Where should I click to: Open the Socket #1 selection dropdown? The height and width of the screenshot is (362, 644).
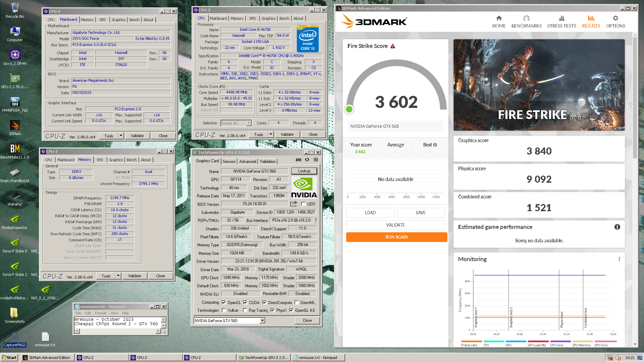[x=249, y=123]
